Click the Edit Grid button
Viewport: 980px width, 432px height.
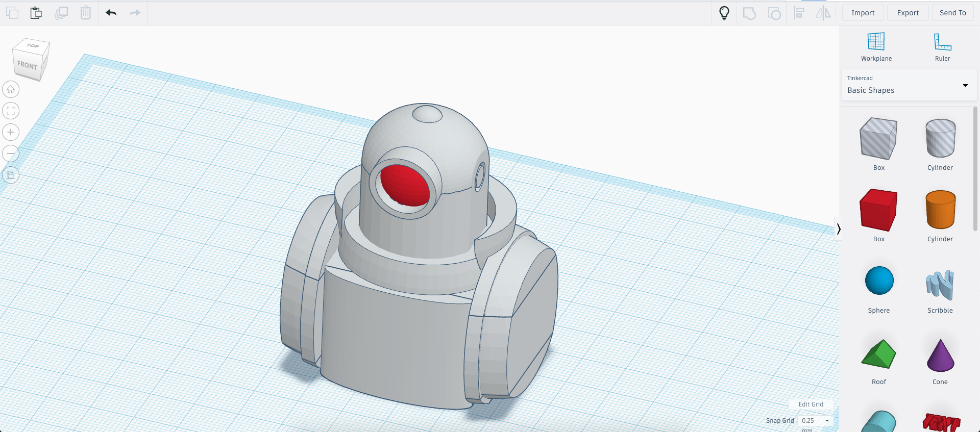[811, 404]
